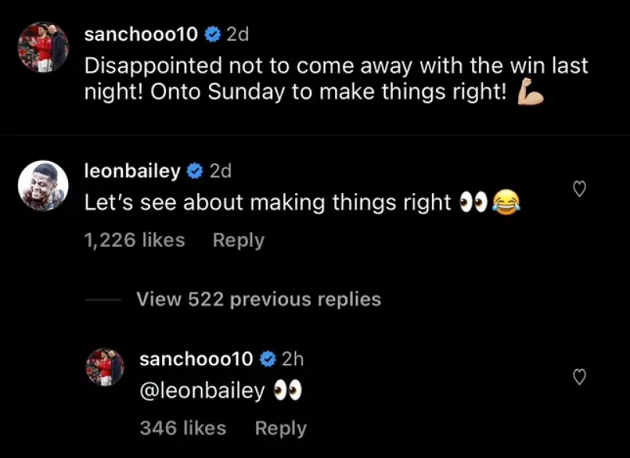Reply to sanchooo10's 2h-old comment

[281, 428]
